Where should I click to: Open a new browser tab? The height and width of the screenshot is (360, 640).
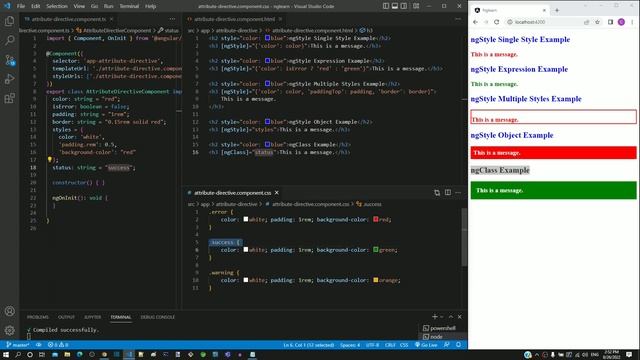pyautogui.click(x=557, y=10)
